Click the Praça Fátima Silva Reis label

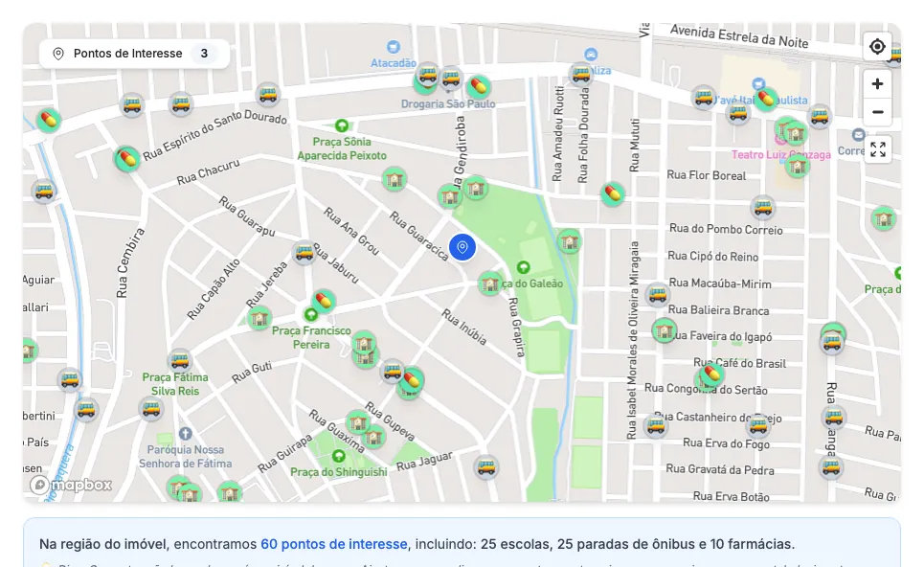tap(175, 384)
